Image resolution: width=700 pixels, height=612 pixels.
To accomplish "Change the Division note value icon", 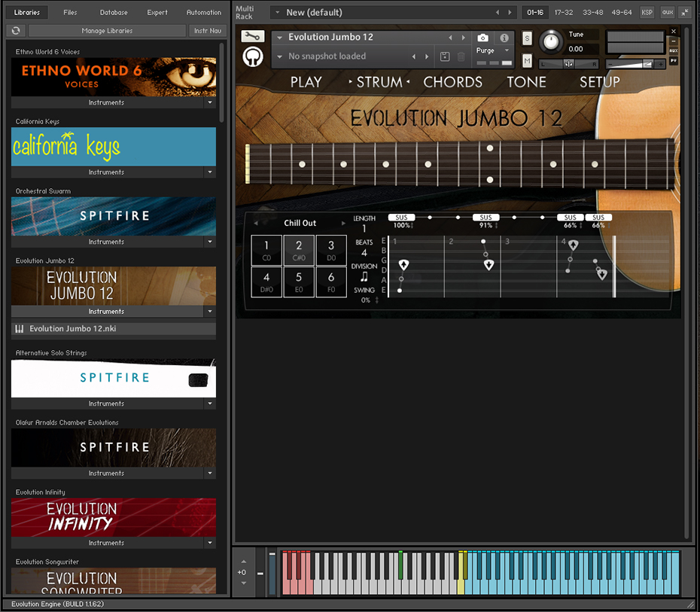I will tap(364, 277).
